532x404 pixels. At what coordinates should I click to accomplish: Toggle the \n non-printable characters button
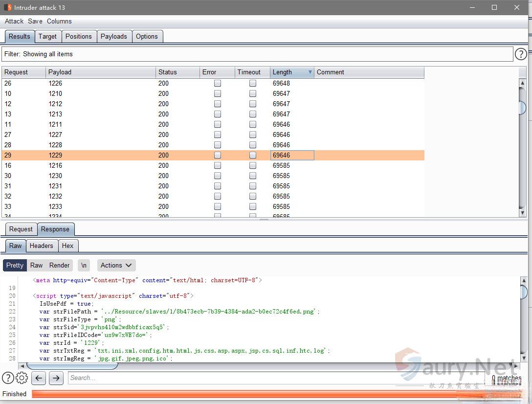point(84,265)
